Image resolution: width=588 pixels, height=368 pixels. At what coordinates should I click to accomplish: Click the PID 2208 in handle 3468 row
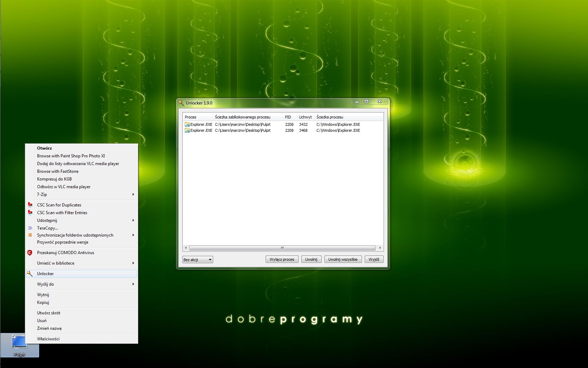[289, 130]
